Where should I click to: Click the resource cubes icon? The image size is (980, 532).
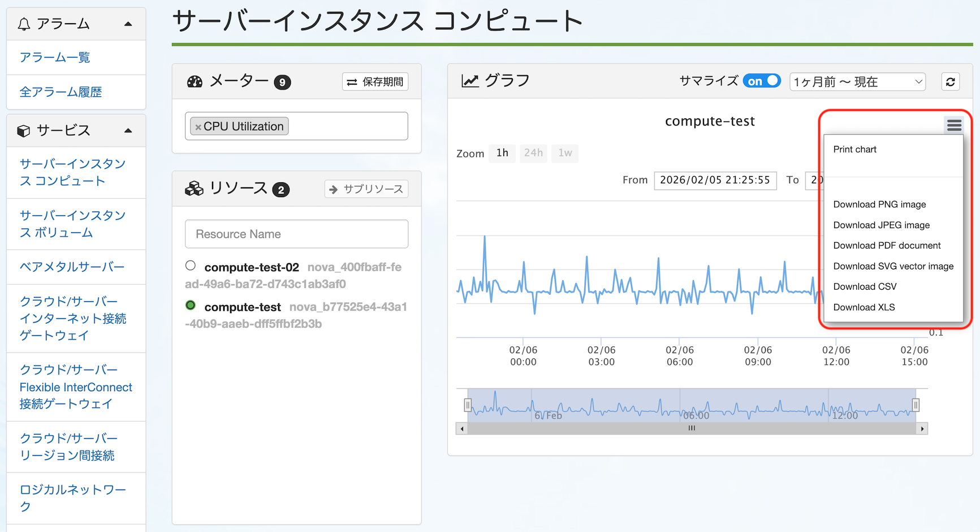pyautogui.click(x=194, y=188)
